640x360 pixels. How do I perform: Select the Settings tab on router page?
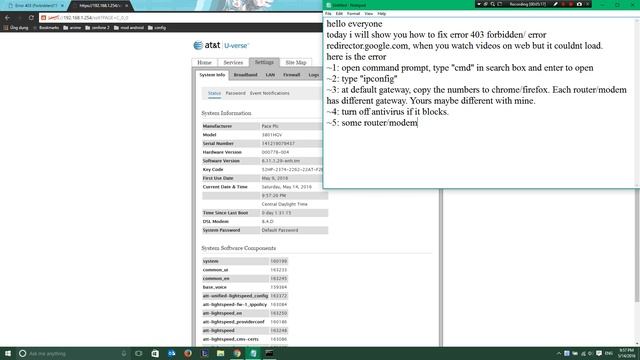264,62
